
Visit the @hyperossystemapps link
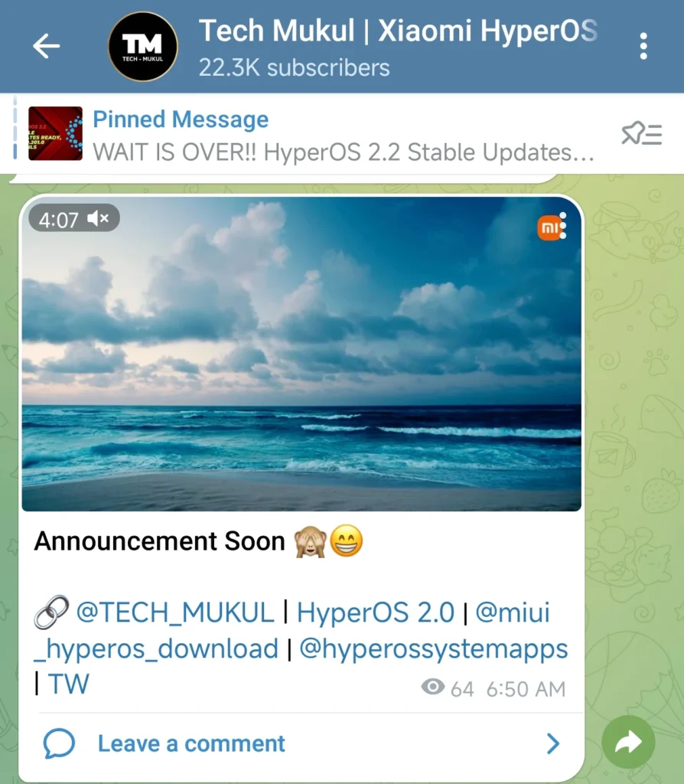(x=434, y=648)
